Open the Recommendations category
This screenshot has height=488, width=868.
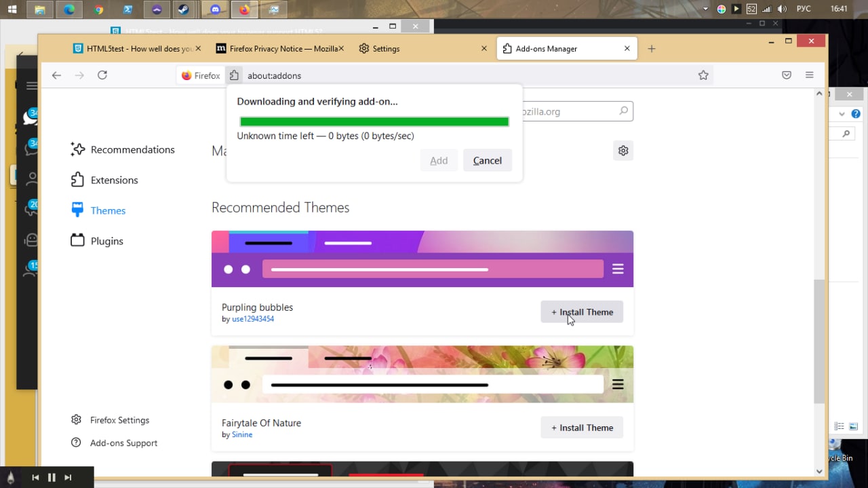(123, 149)
